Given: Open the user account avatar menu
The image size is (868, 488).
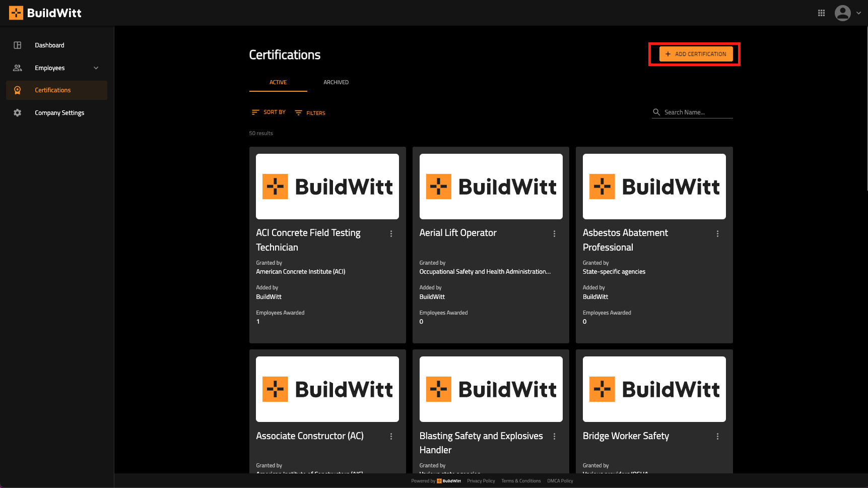Looking at the screenshot, I should (842, 13).
